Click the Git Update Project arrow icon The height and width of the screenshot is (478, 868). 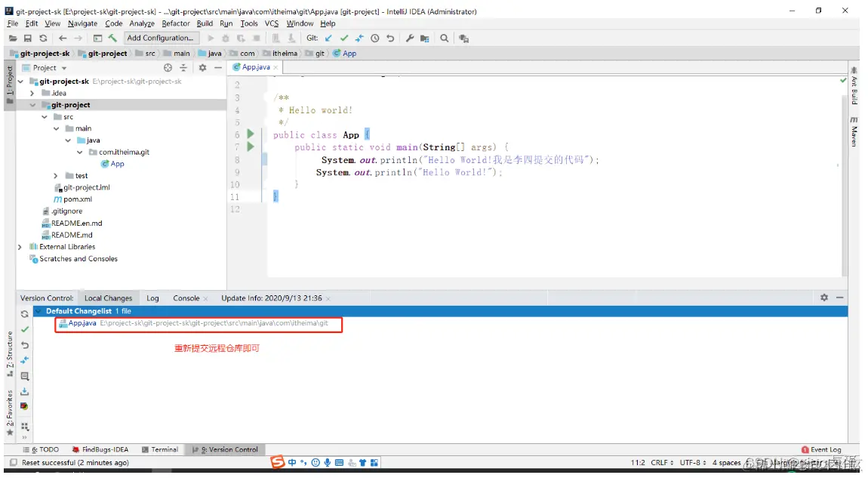[x=329, y=39]
